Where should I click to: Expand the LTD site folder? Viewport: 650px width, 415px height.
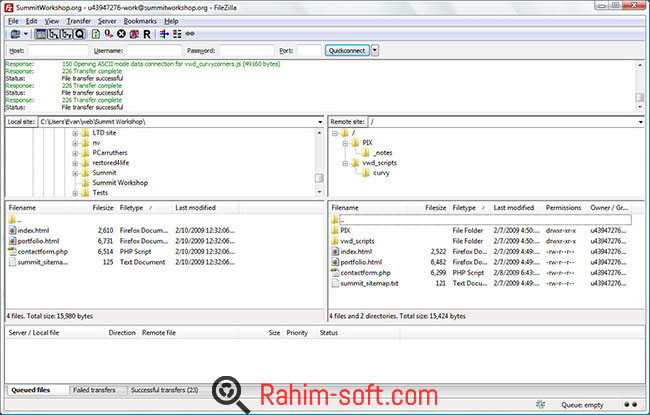click(75, 133)
